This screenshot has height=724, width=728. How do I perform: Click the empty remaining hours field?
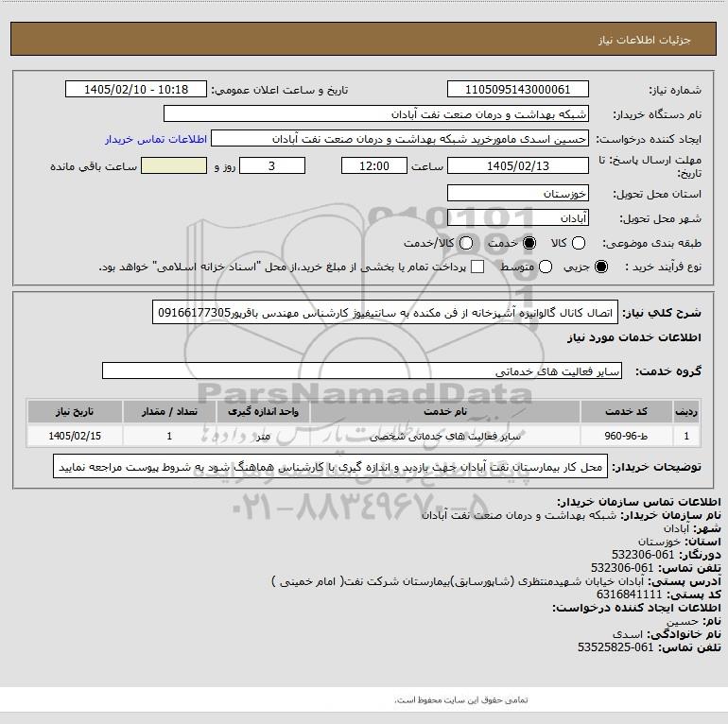pos(174,165)
